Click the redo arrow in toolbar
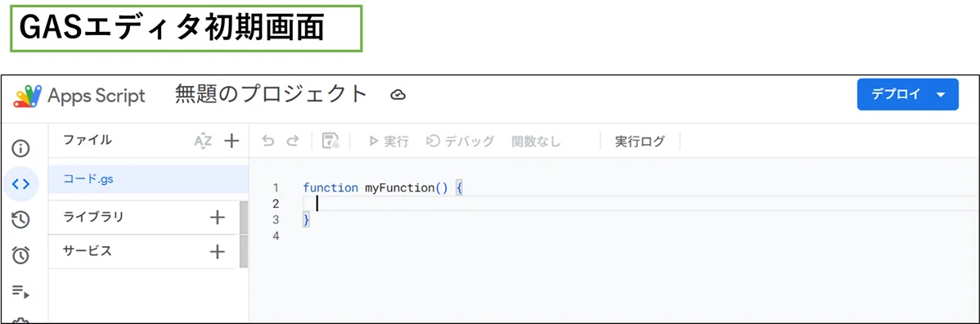 click(293, 142)
